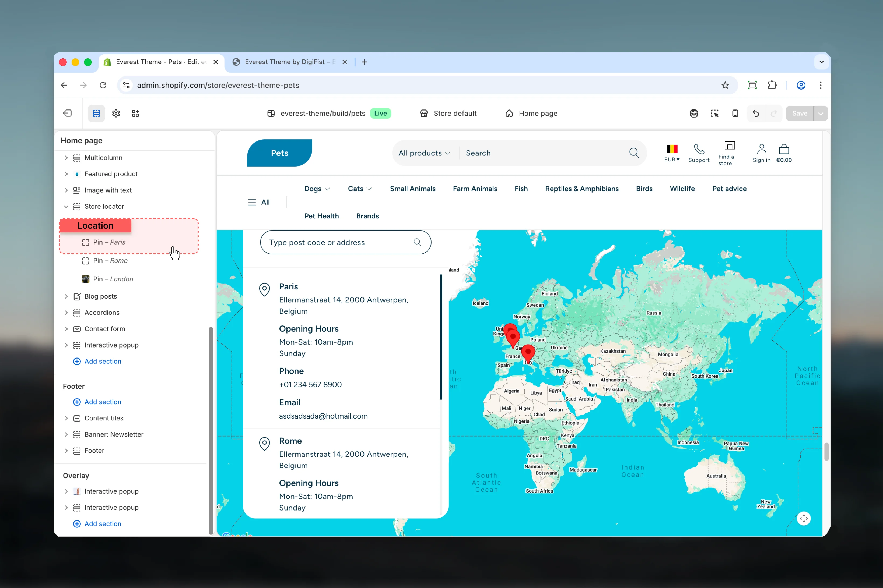Screen dimensions: 883x588
Task: Click the Rome location pin icon in list
Action: [x=264, y=444]
